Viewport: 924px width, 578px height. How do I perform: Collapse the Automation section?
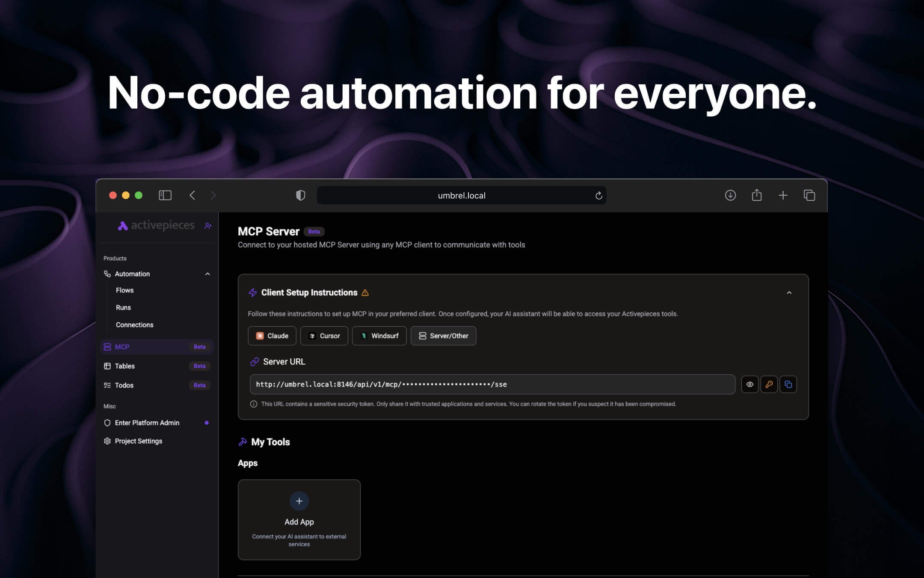click(208, 274)
